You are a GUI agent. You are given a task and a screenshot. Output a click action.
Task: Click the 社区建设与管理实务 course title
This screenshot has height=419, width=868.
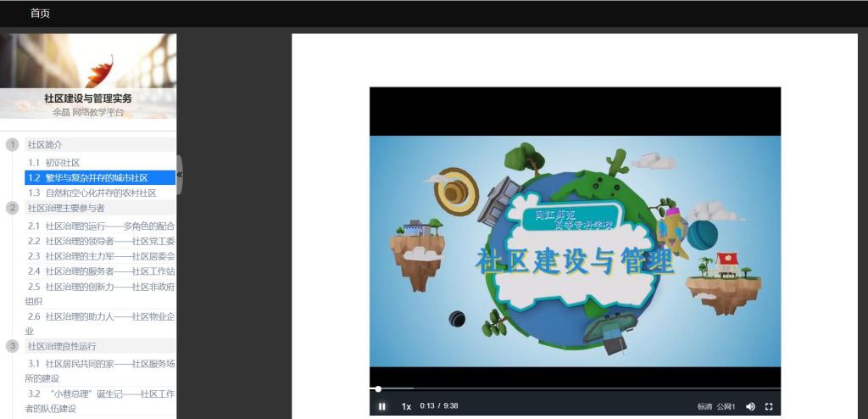88,98
